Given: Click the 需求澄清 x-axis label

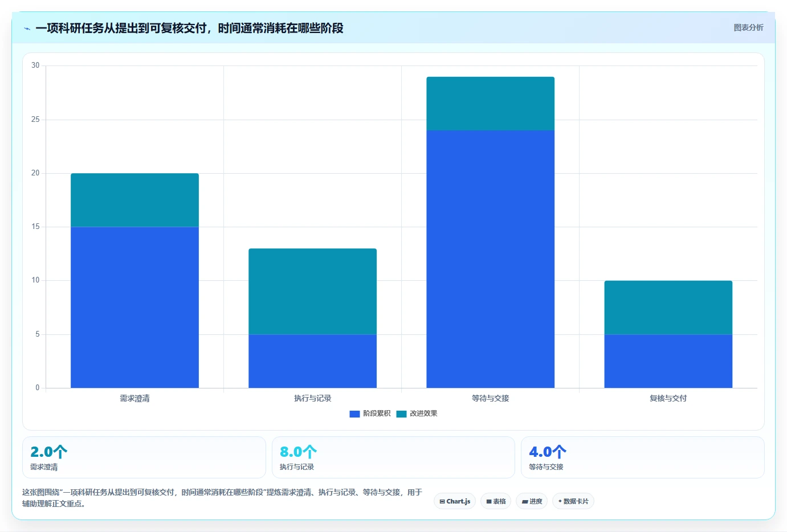Looking at the screenshot, I should 134,398.
